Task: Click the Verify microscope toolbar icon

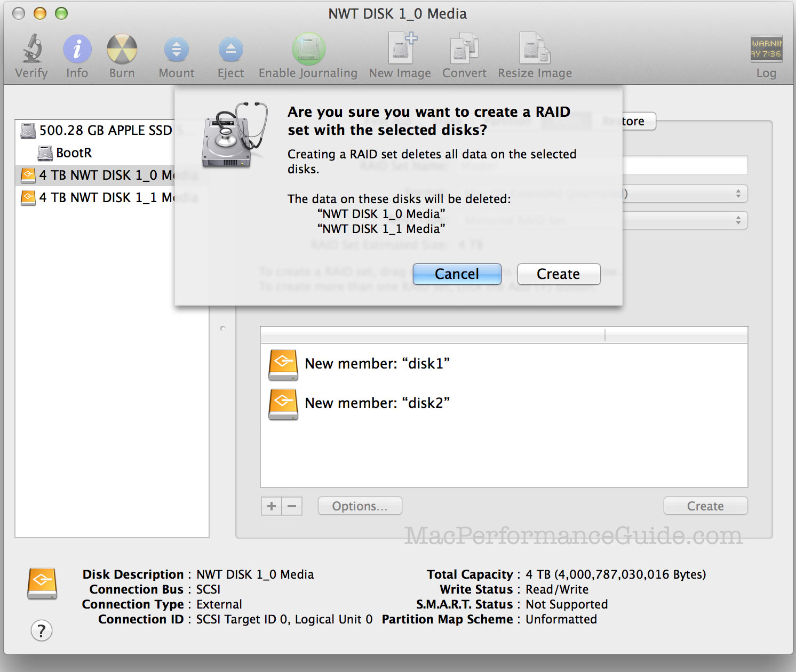Action: [32, 49]
